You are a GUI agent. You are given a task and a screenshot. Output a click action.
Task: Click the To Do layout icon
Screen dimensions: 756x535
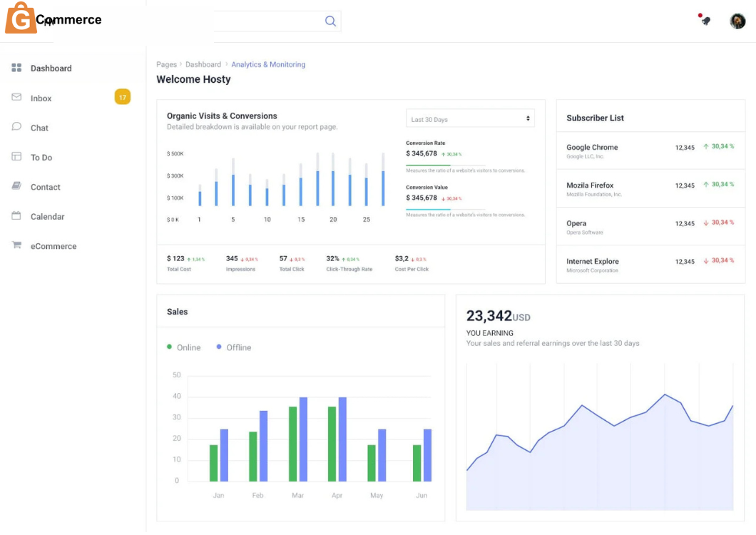pos(16,157)
